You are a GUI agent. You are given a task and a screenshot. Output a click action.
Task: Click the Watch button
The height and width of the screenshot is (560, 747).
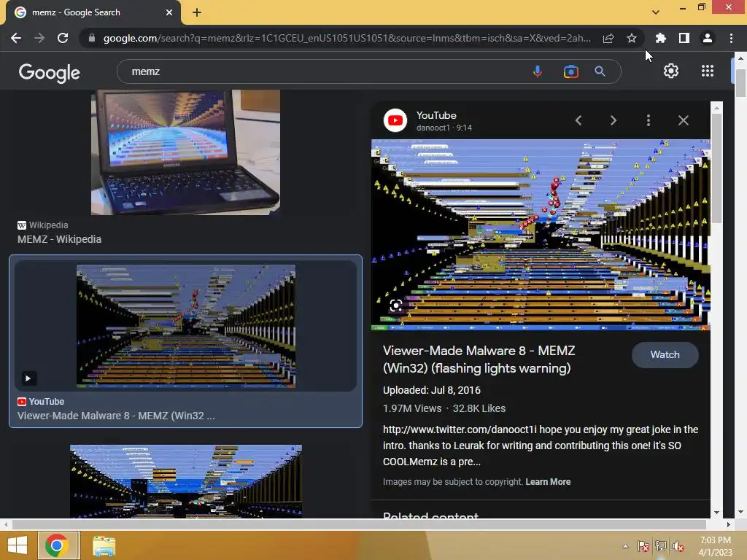pos(665,355)
